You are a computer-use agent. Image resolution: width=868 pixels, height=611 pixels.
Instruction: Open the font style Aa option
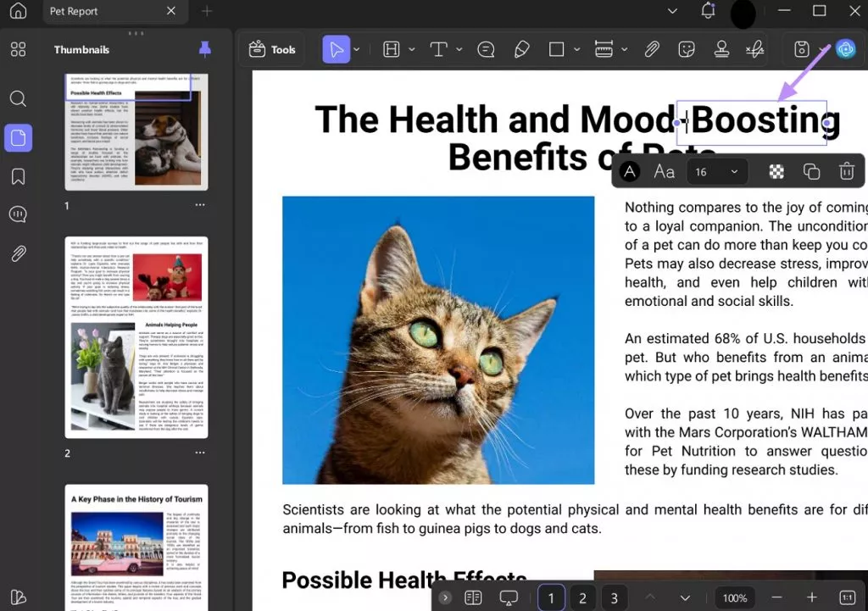pyautogui.click(x=665, y=171)
